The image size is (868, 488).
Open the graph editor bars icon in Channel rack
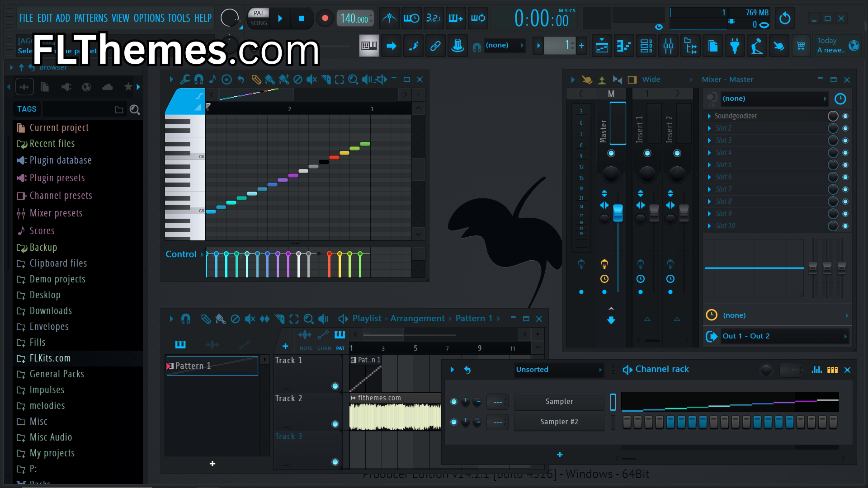[816, 370]
